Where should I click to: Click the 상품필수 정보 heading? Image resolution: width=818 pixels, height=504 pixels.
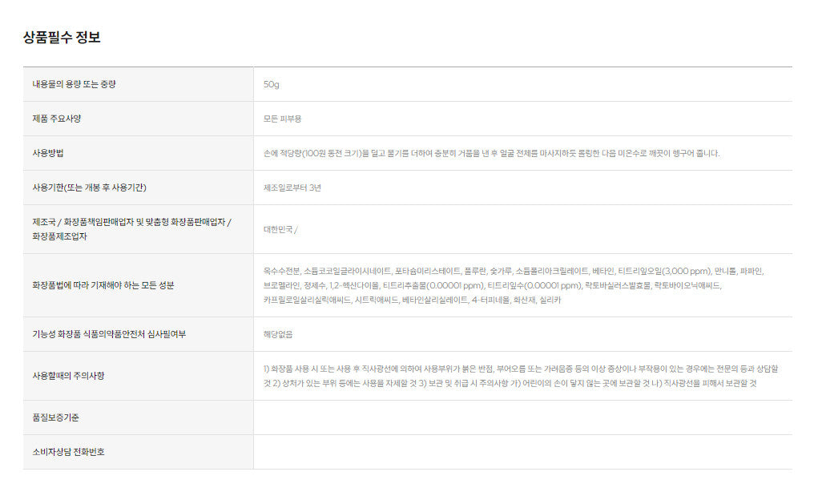point(62,37)
